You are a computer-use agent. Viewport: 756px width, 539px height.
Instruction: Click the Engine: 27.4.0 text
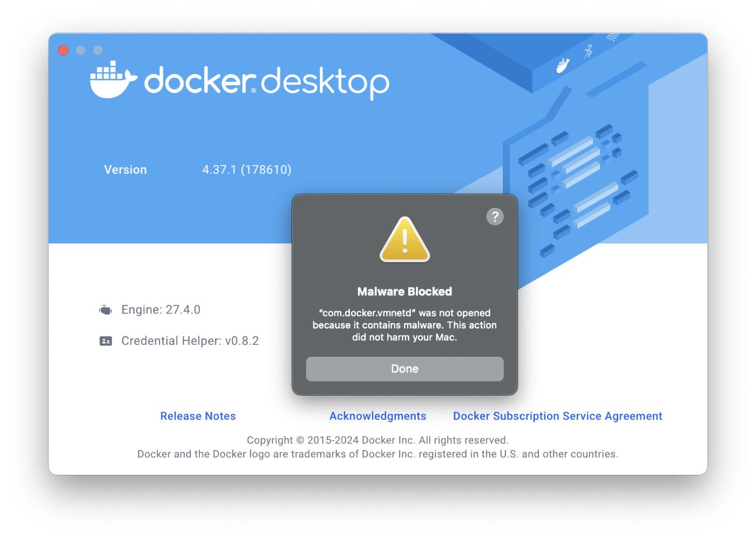[161, 310]
